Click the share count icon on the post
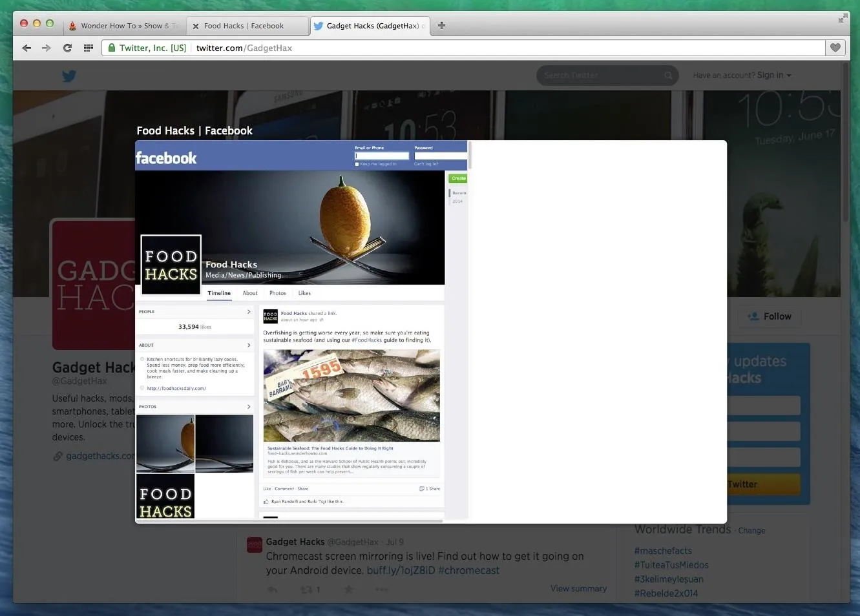The width and height of the screenshot is (860, 616). pos(422,489)
